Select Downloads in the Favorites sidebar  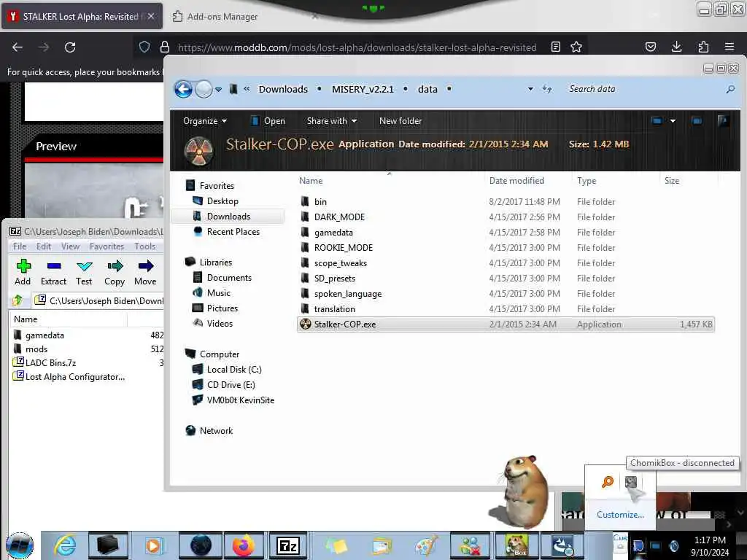[228, 216]
